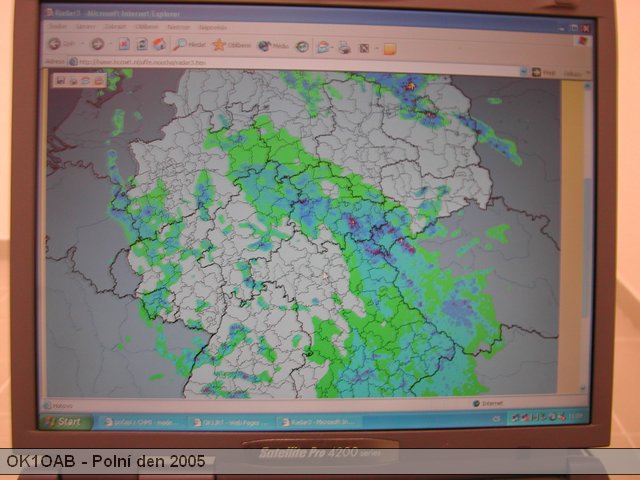Screen dimensions: 640x480
Task: Go back with the Zpět button
Action: pyautogui.click(x=62, y=44)
